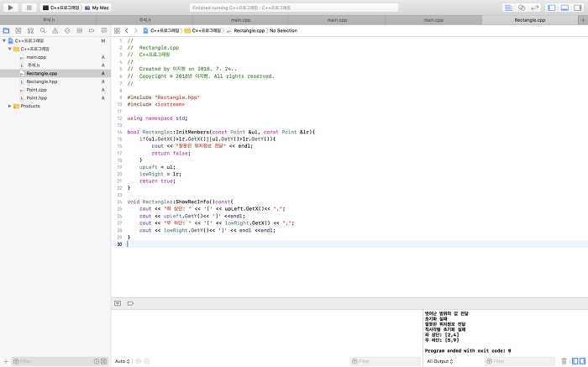Open Point.cpp in the file navigator

36,90
